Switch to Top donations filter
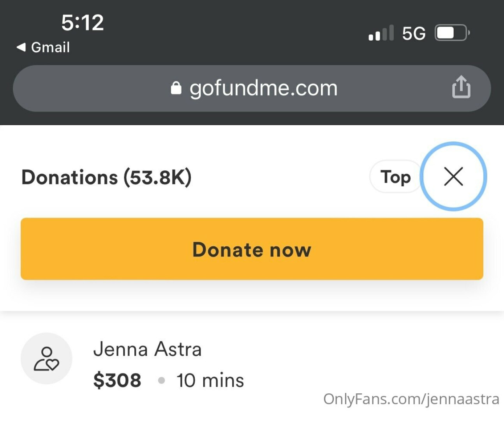Viewport: 504px width, 421px height. 395,177
